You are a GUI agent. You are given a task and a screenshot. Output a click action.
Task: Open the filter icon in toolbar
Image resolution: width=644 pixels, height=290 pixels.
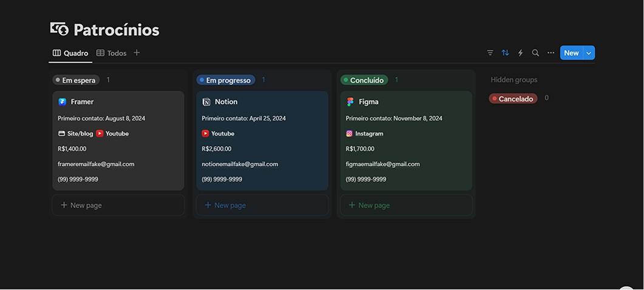490,53
